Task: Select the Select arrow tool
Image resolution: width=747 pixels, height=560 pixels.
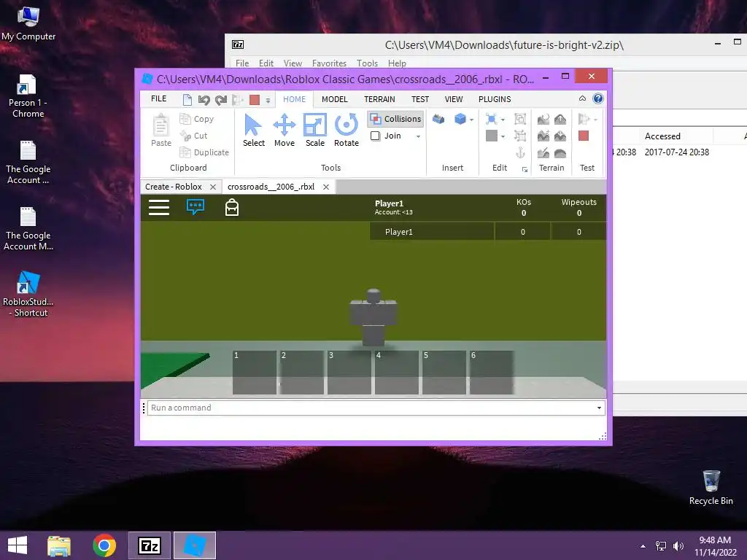Action: [253, 130]
